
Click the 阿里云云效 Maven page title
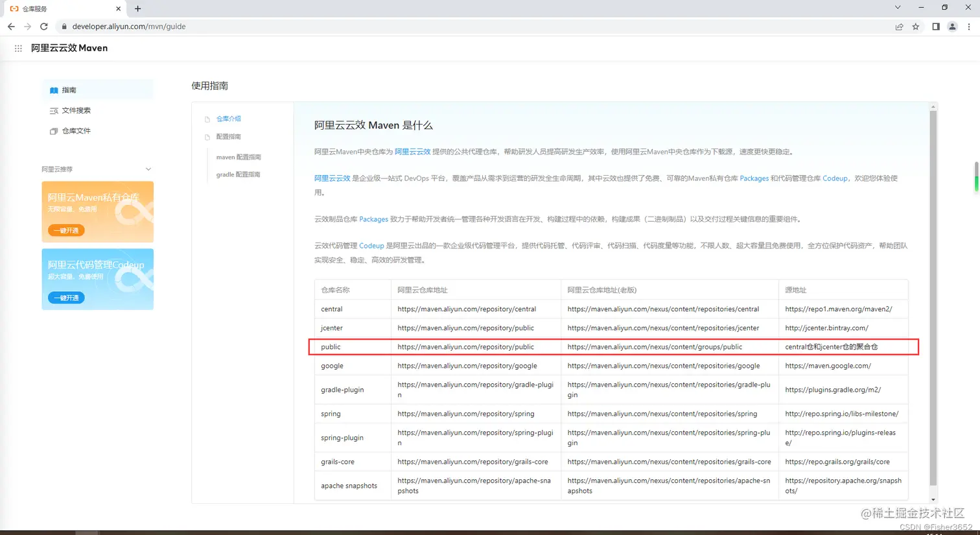pyautogui.click(x=69, y=48)
